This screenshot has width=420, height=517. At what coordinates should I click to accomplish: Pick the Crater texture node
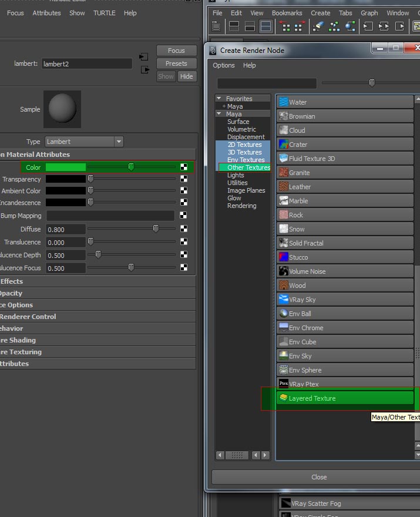tap(345, 145)
